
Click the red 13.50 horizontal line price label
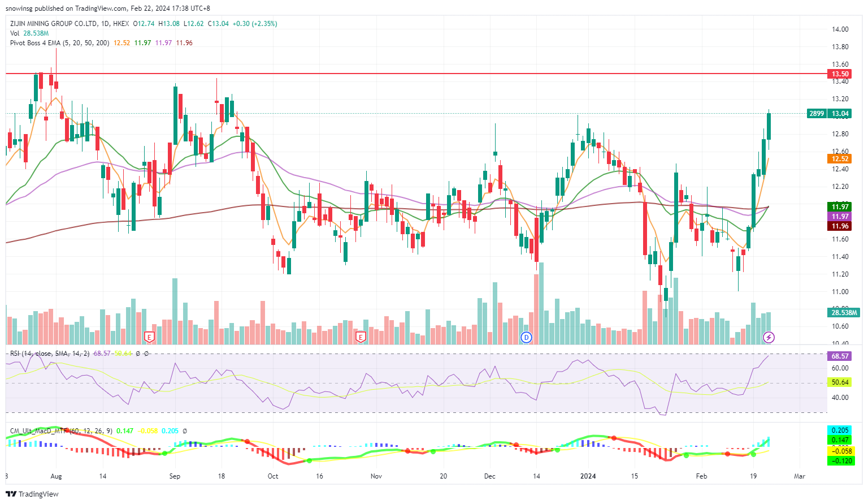tap(840, 74)
